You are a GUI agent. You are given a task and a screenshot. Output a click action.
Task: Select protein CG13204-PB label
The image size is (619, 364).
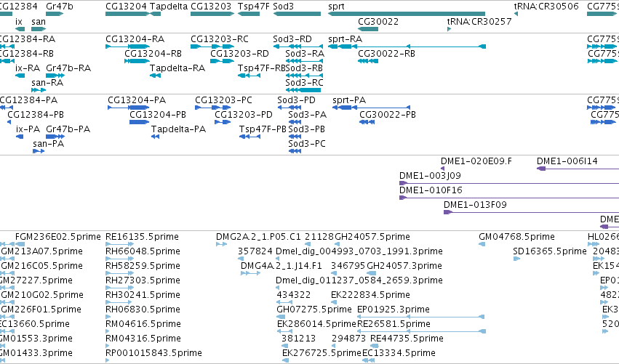point(158,115)
